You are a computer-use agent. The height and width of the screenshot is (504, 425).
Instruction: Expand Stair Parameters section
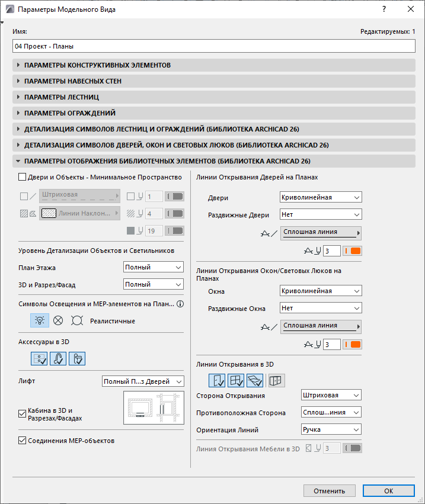214,97
